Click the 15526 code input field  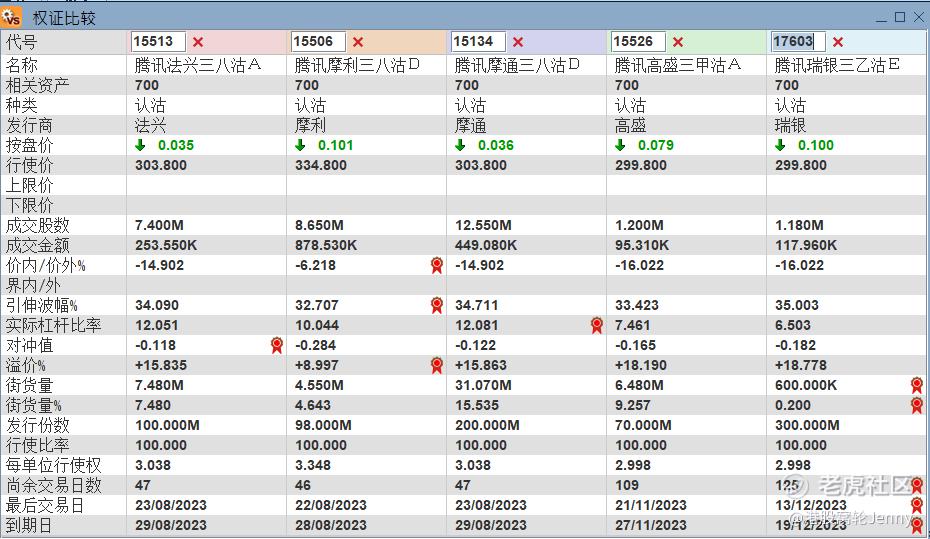coord(638,42)
